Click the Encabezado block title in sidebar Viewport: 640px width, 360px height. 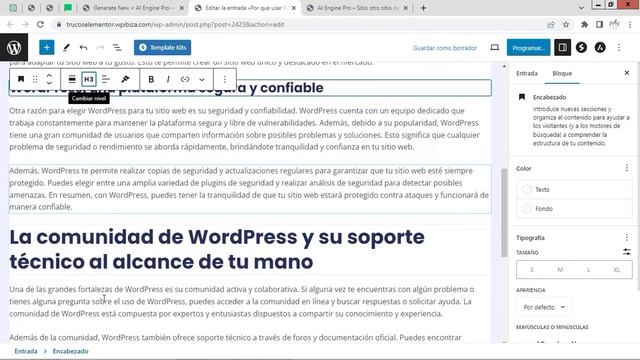549,97
